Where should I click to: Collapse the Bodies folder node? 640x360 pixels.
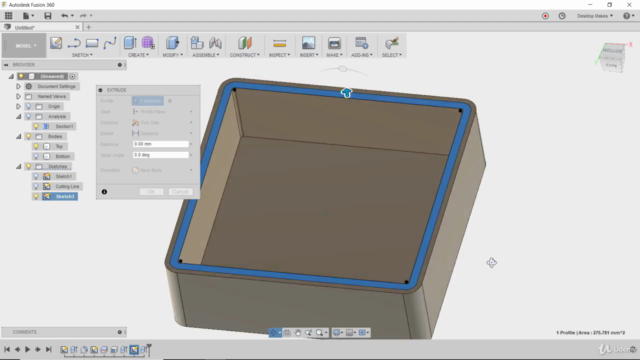pos(18,136)
